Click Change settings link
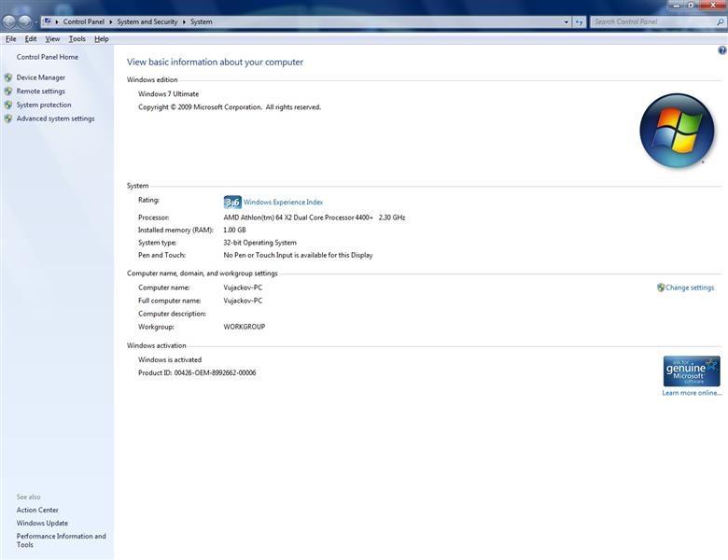The height and width of the screenshot is (560, 728). (x=690, y=287)
